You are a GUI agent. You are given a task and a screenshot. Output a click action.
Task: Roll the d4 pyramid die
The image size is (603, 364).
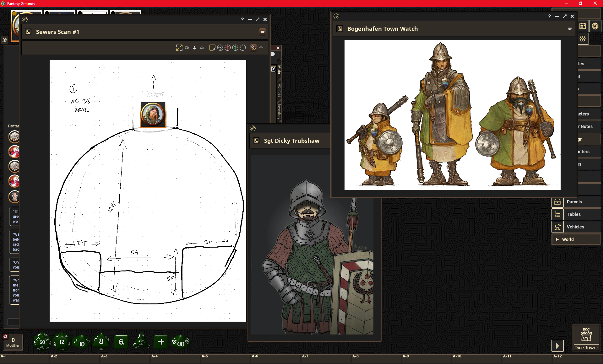click(x=140, y=341)
